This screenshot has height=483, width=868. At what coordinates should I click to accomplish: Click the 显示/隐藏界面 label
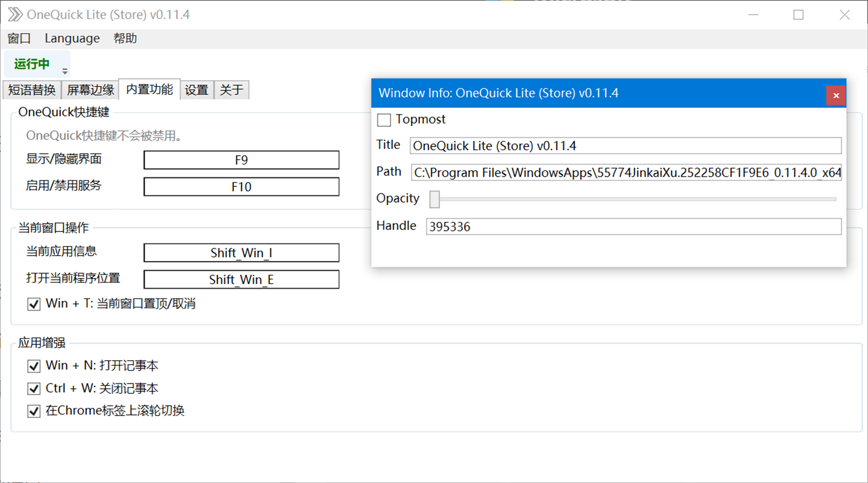pyautogui.click(x=64, y=159)
